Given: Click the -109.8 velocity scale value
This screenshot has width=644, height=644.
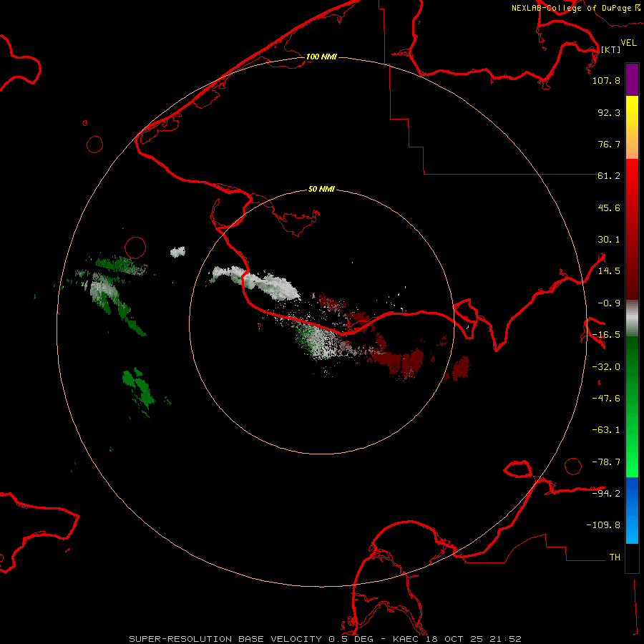Looking at the screenshot, I should (603, 525).
